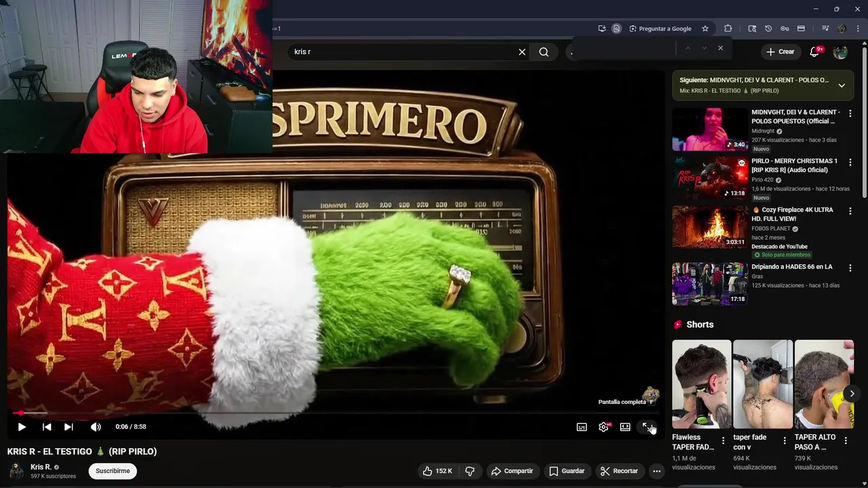Play the video with the play button
Image resolution: width=868 pixels, height=488 pixels.
coord(22,427)
